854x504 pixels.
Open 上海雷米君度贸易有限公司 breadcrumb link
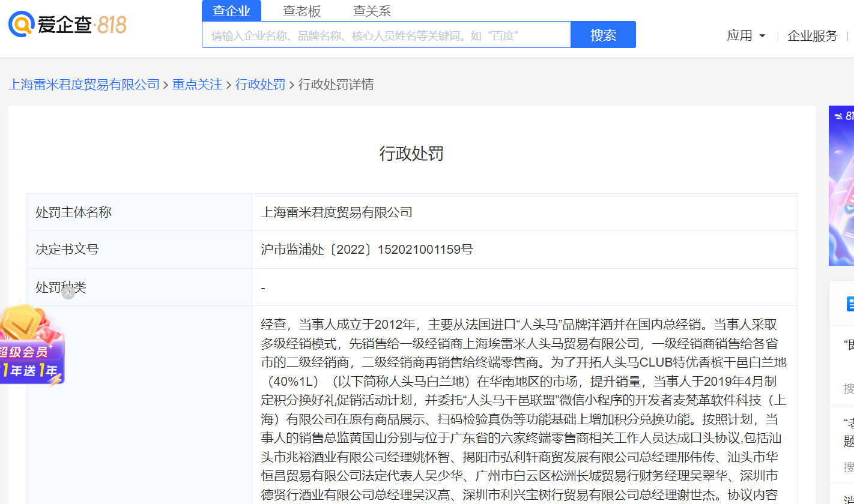pos(84,85)
